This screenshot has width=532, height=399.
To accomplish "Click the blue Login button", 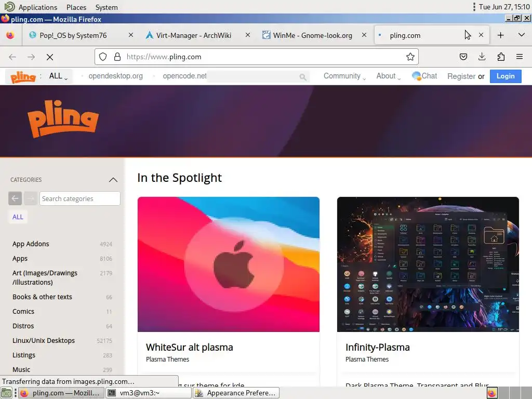I will coord(506,76).
